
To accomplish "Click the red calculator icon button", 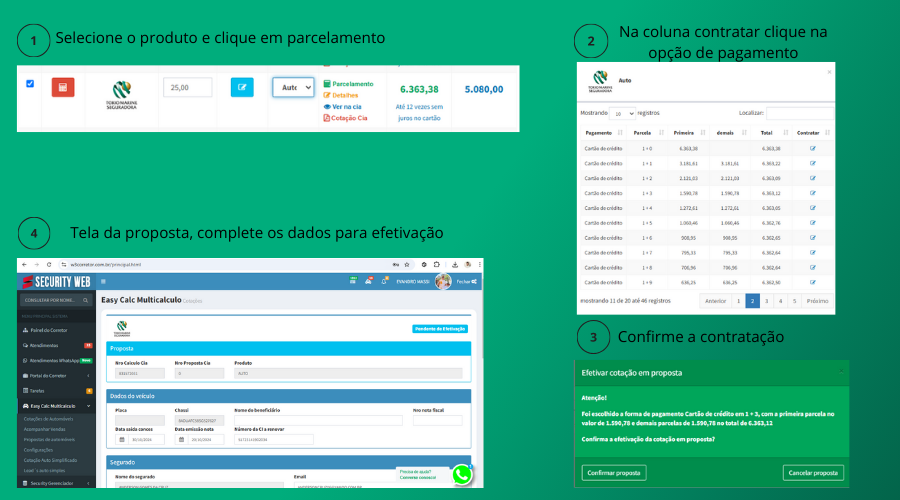I will click(63, 87).
